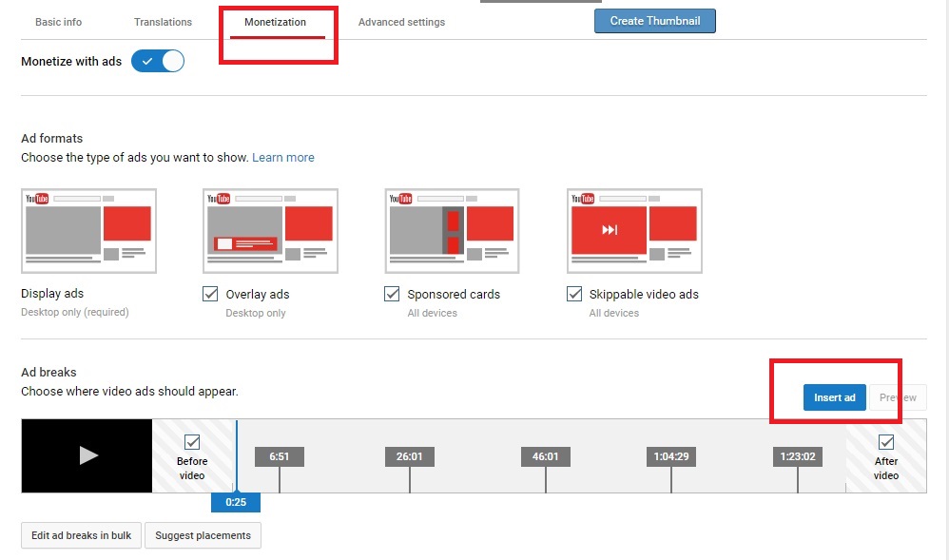Click the Insert ad button
The height and width of the screenshot is (560, 949).
point(835,397)
